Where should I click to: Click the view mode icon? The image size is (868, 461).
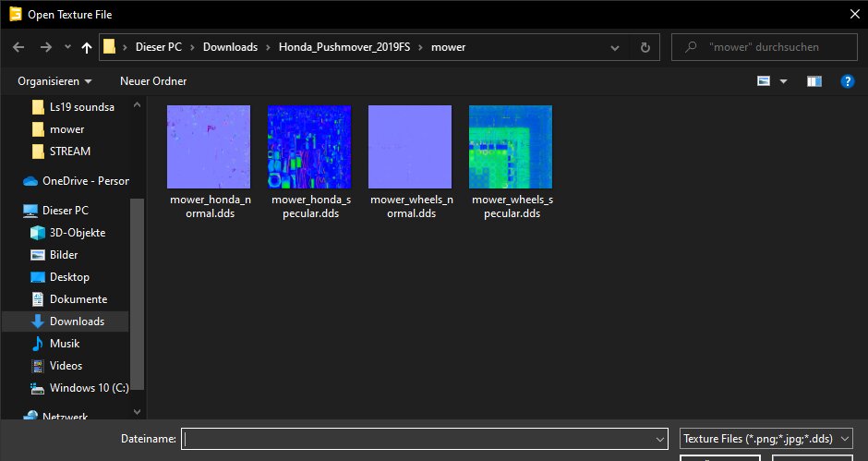tap(764, 81)
